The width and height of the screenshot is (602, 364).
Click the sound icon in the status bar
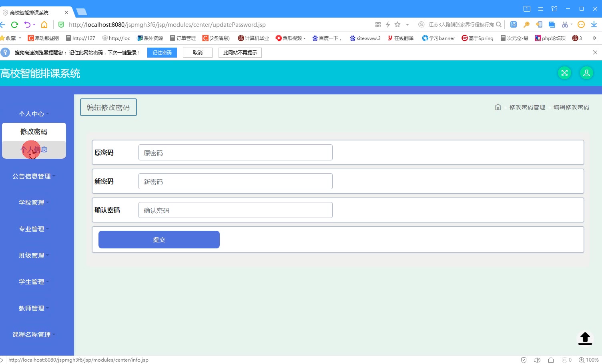537,360
